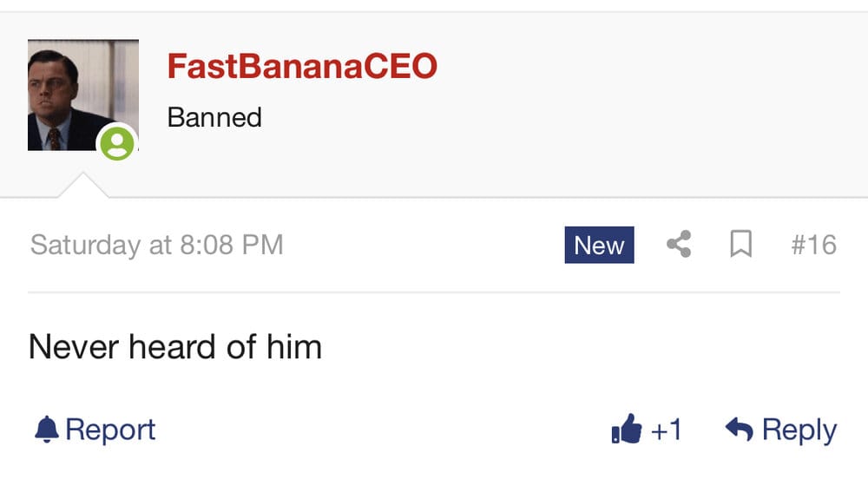Hit the thumbs-up like icon

(x=627, y=428)
